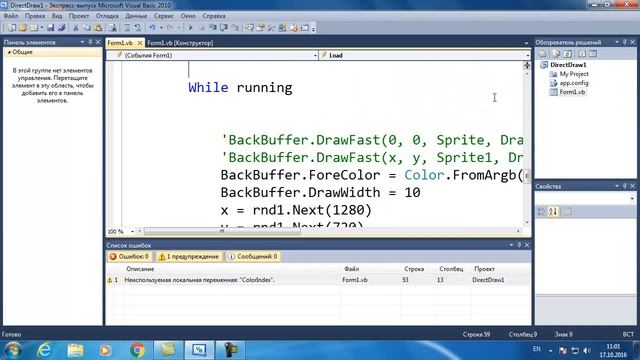
Task: Toggle pin on the Properties panel header
Action: tap(624, 186)
